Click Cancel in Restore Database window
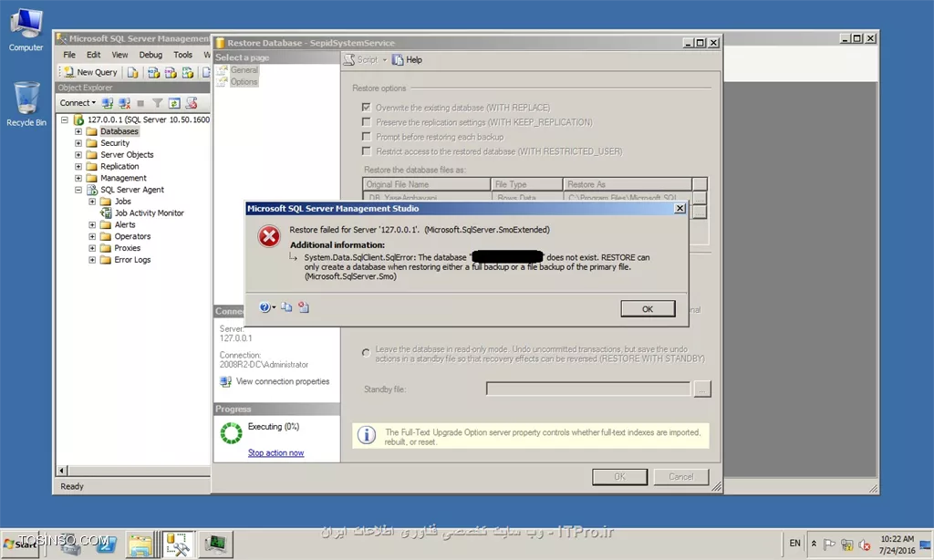The width and height of the screenshot is (934, 560). tap(680, 477)
